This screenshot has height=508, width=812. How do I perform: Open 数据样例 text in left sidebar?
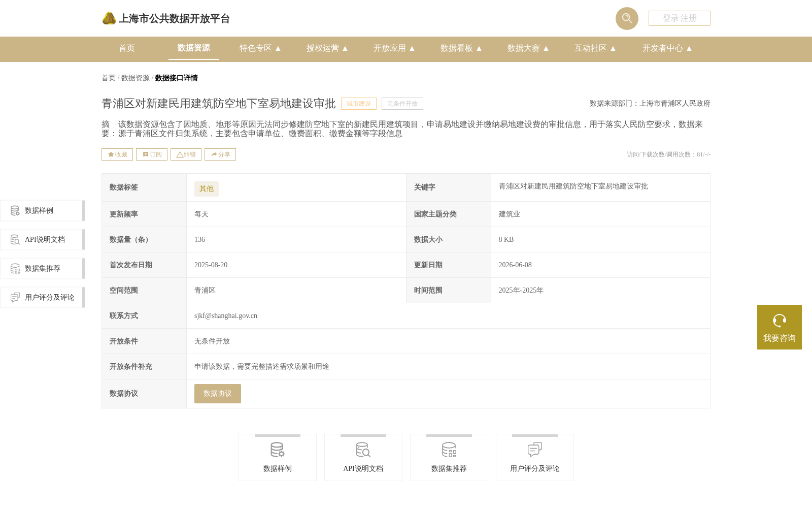[39, 211]
